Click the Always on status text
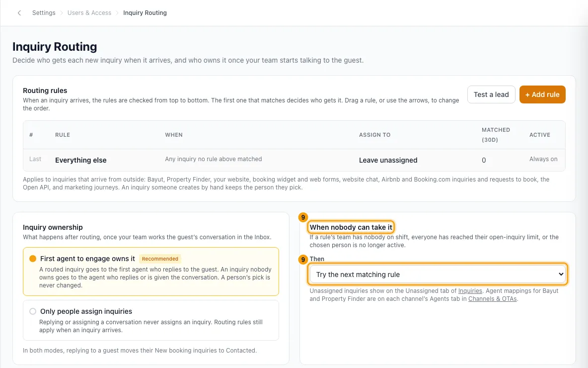The height and width of the screenshot is (368, 588). tap(543, 159)
